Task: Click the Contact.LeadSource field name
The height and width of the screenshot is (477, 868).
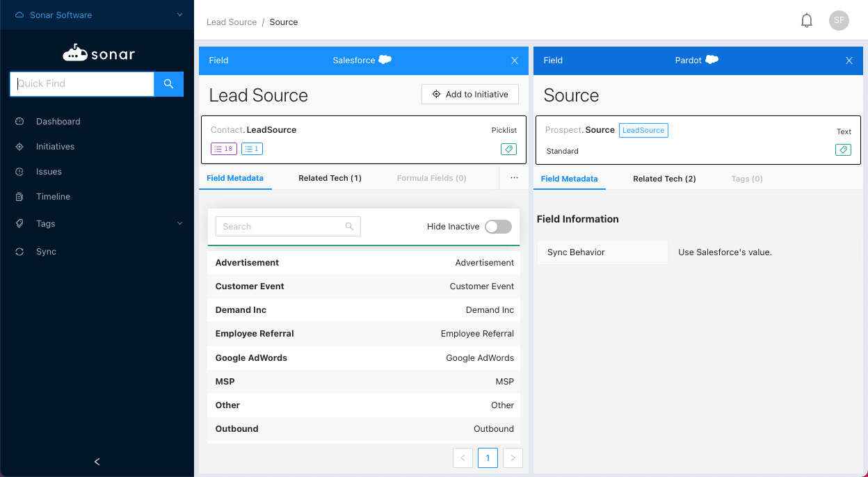Action: click(x=254, y=130)
